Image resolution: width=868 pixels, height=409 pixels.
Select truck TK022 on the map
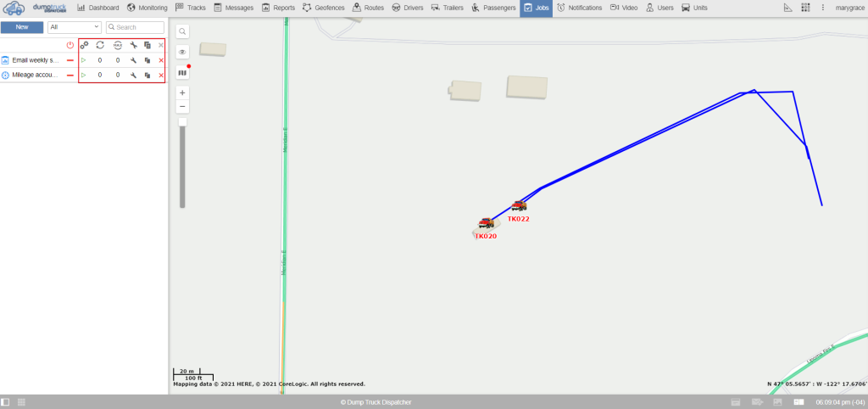click(519, 206)
